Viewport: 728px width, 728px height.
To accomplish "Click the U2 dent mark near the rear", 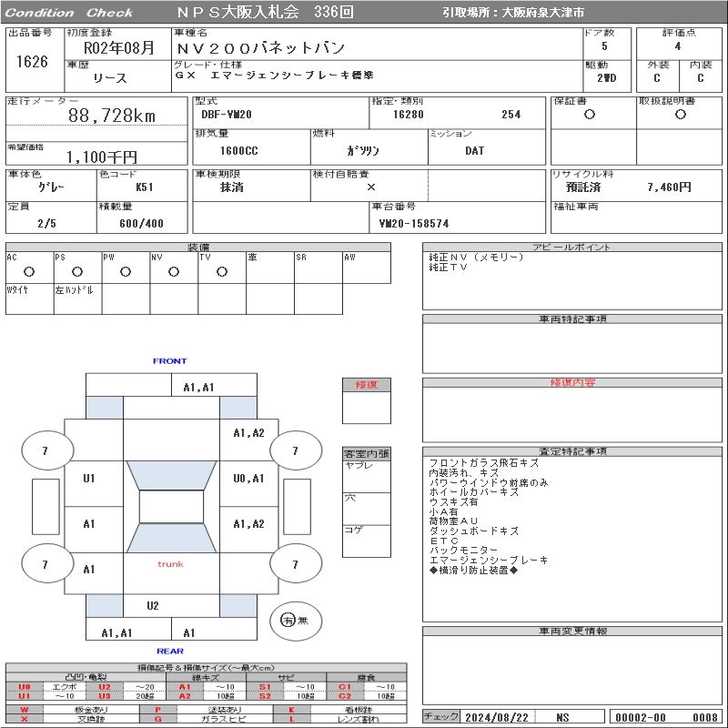I will [x=153, y=605].
